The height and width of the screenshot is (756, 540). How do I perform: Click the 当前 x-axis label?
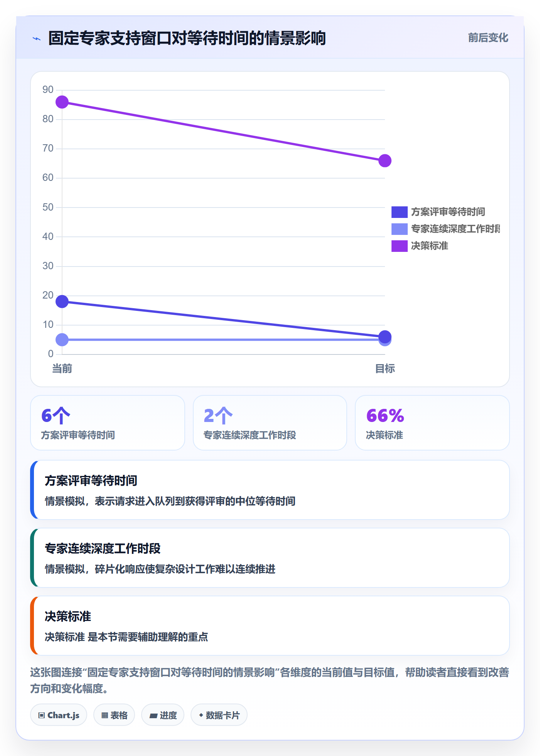[x=62, y=369]
